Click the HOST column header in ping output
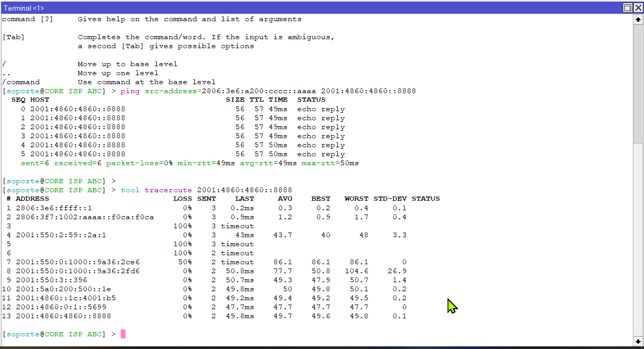 39,100
